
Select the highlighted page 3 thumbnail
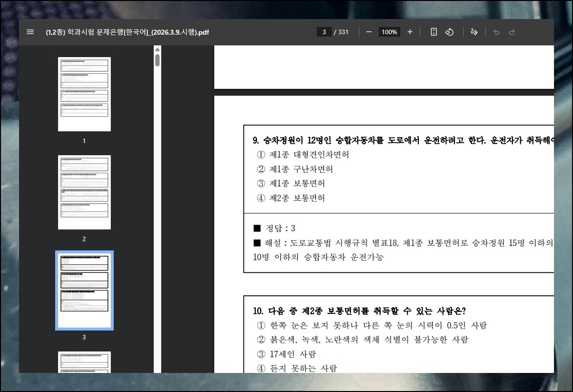point(84,290)
